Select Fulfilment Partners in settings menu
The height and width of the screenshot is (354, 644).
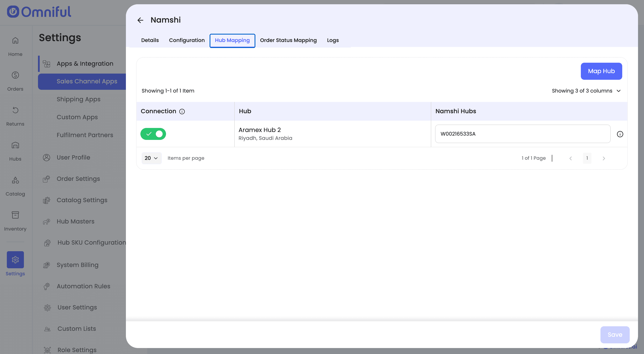click(x=85, y=135)
